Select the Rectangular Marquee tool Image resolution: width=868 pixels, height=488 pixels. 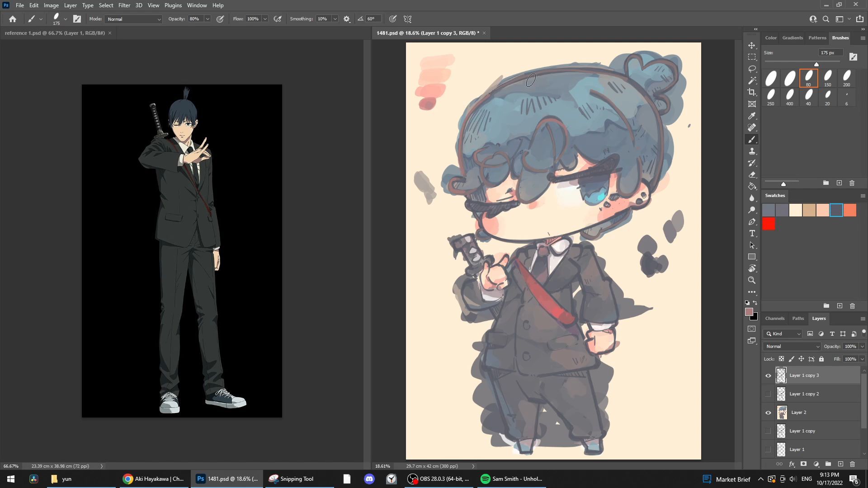[752, 57]
